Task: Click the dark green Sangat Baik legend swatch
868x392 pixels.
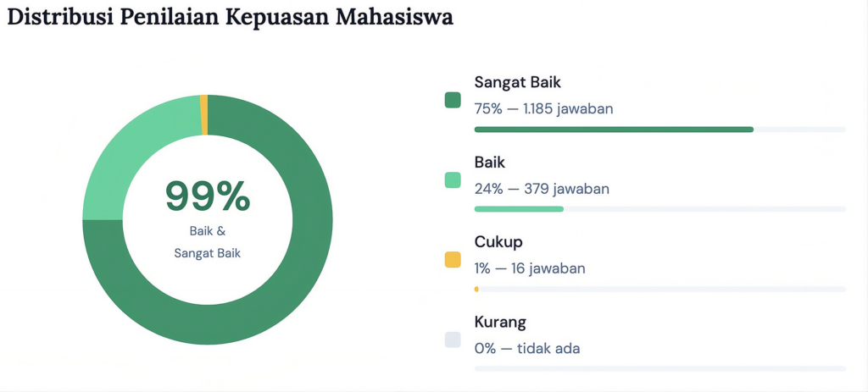Action: [453, 100]
